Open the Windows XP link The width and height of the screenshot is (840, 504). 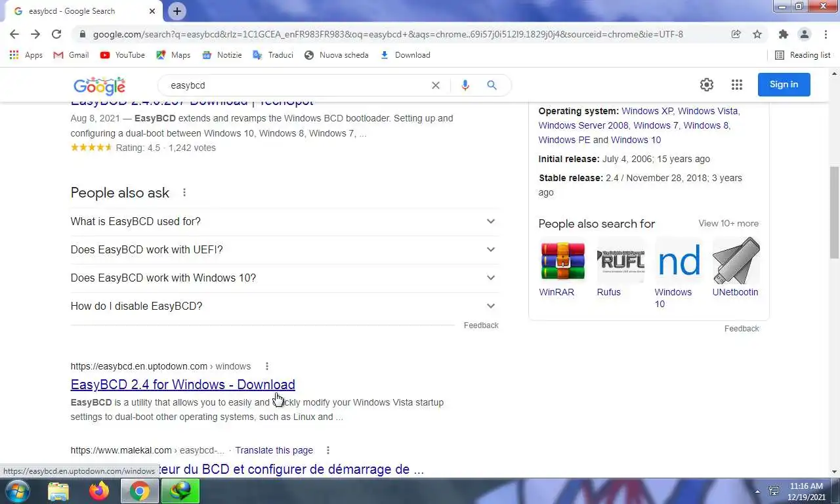(x=647, y=111)
